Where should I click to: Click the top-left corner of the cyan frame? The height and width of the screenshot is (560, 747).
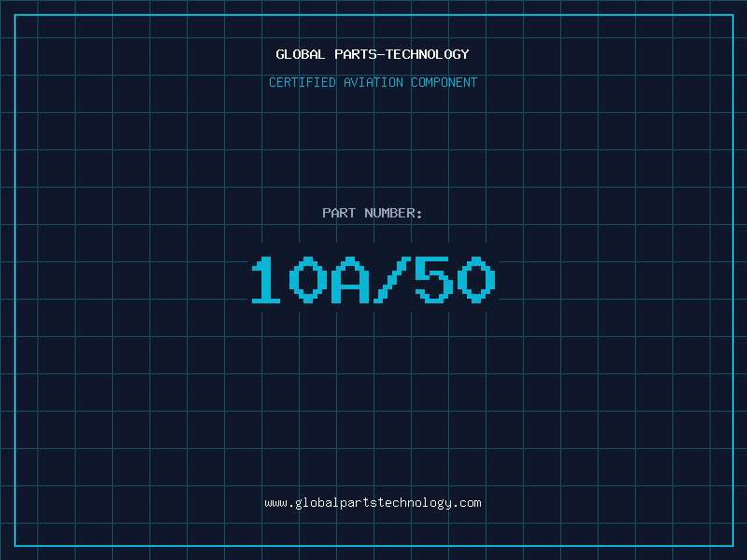click(x=15, y=15)
